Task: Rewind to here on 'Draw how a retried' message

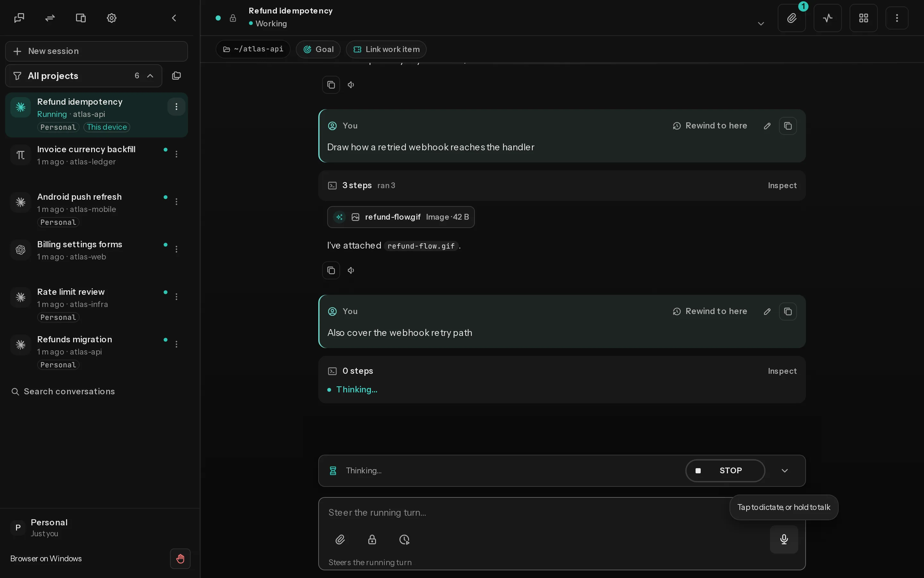Action: pyautogui.click(x=710, y=126)
